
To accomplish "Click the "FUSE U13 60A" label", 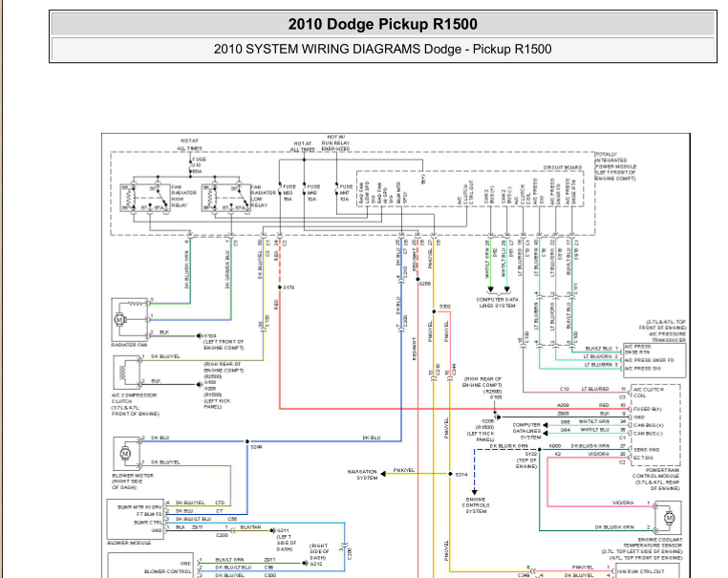I will pos(199,165).
